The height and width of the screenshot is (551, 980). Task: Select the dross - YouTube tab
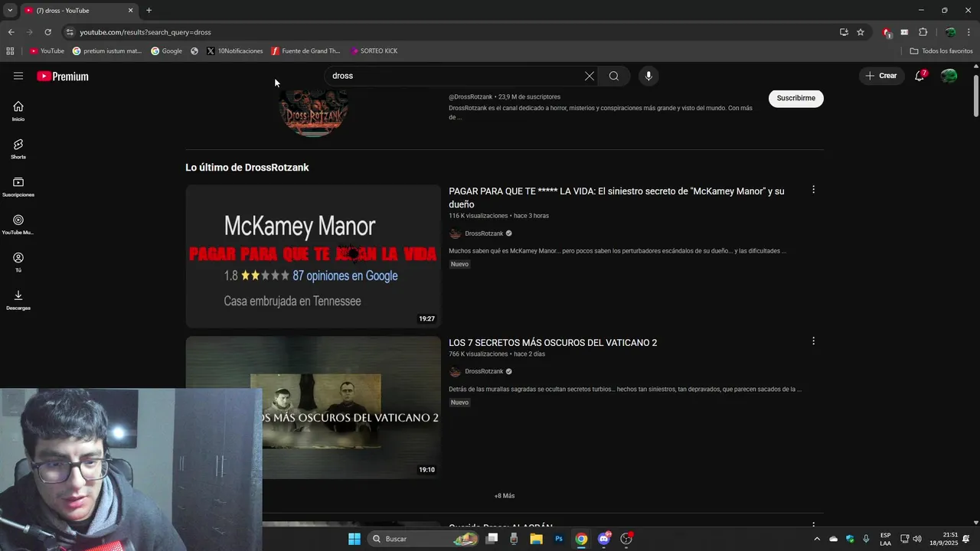(78, 11)
